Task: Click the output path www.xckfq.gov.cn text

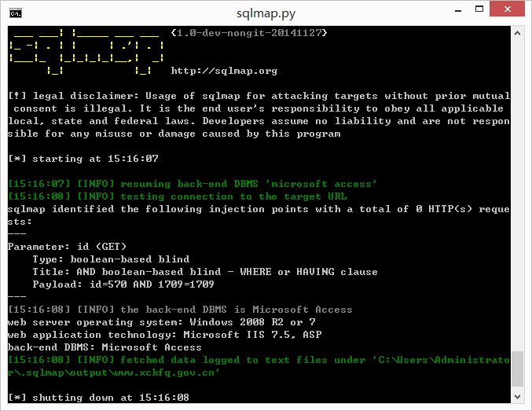Action: 164,372
